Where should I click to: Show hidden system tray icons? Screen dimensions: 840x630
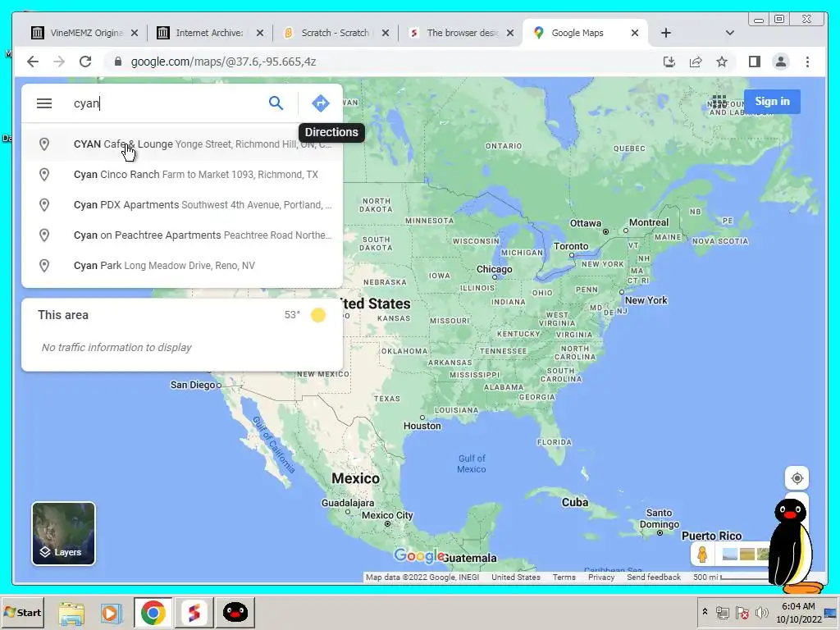705,612
